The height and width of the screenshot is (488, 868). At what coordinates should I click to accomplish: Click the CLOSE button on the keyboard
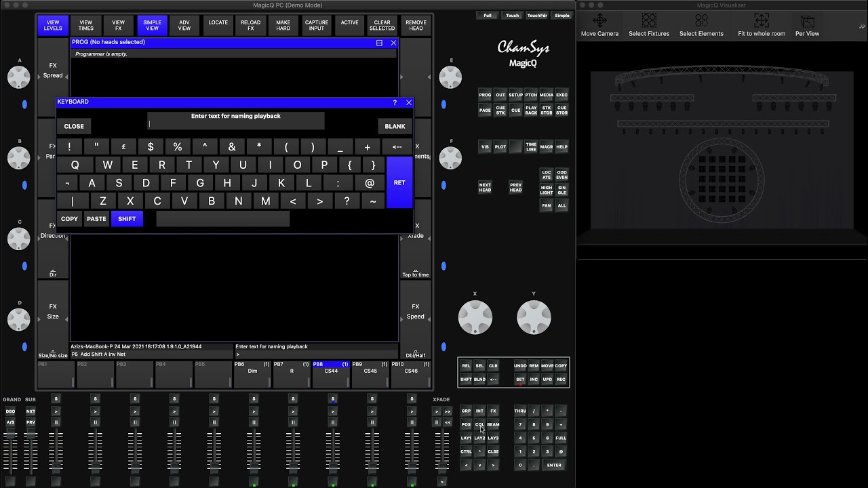coord(74,126)
